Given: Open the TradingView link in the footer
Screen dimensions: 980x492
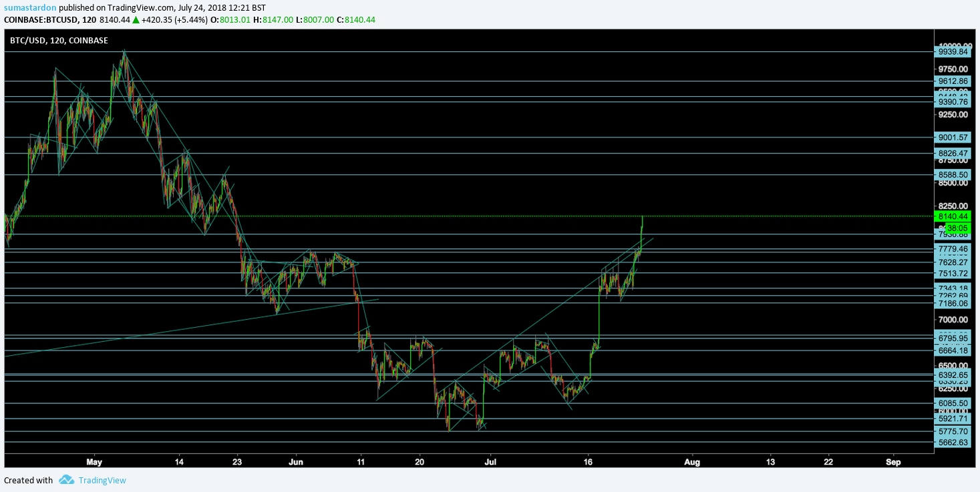Looking at the screenshot, I should (102, 480).
